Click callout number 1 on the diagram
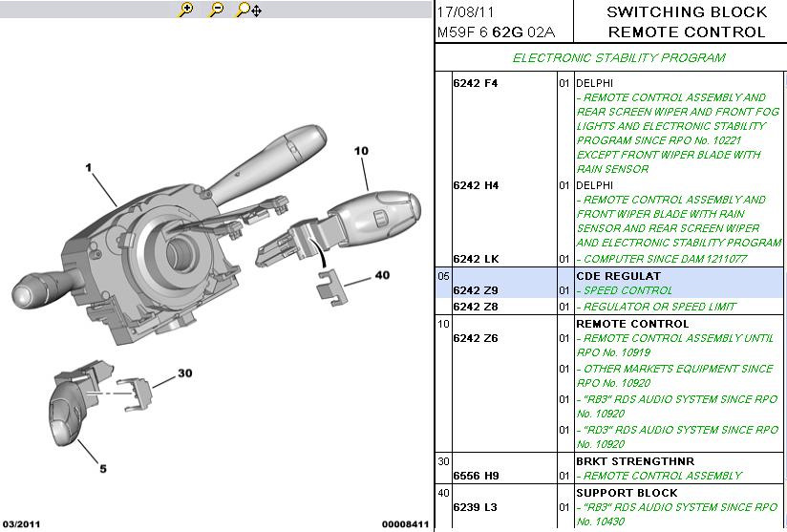Viewport: 787px width, 532px height. tap(88, 167)
